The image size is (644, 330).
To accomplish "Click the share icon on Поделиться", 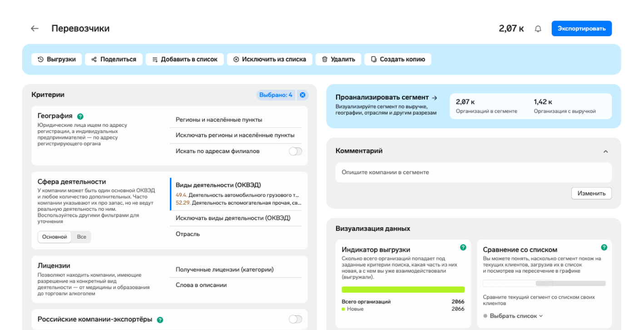I will pyautogui.click(x=94, y=59).
